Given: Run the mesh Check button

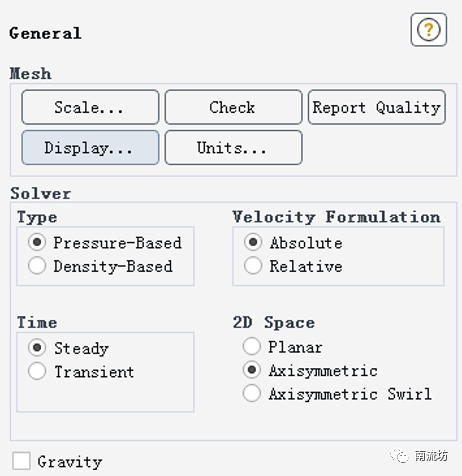Looking at the screenshot, I should pos(233,107).
